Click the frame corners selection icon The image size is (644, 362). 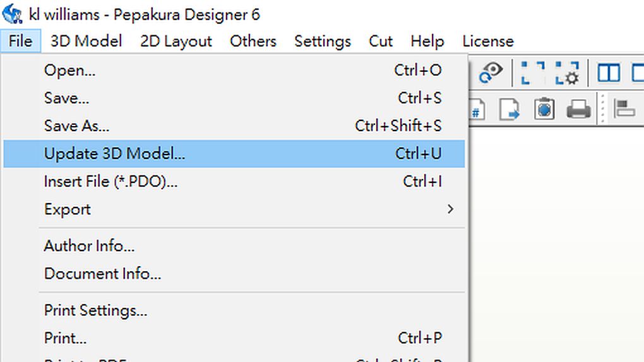pos(532,73)
